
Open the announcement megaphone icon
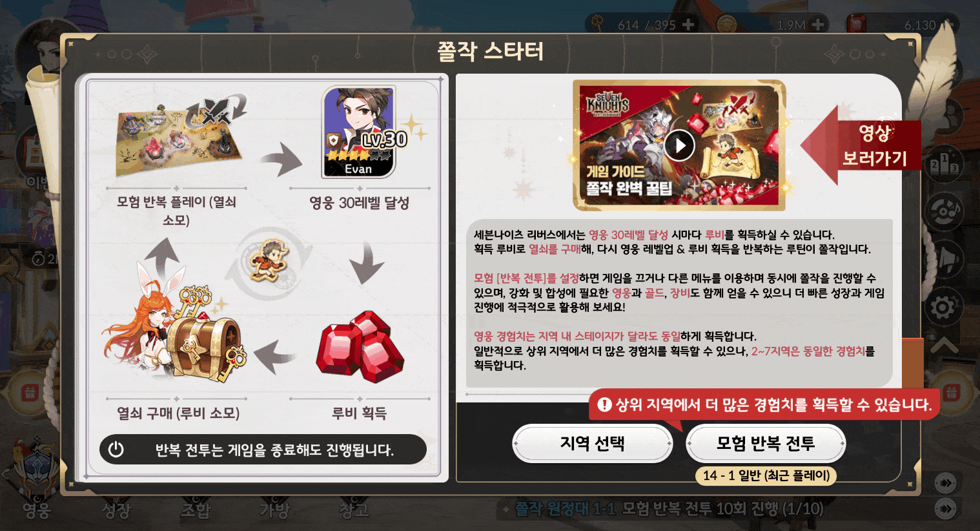click(943, 258)
